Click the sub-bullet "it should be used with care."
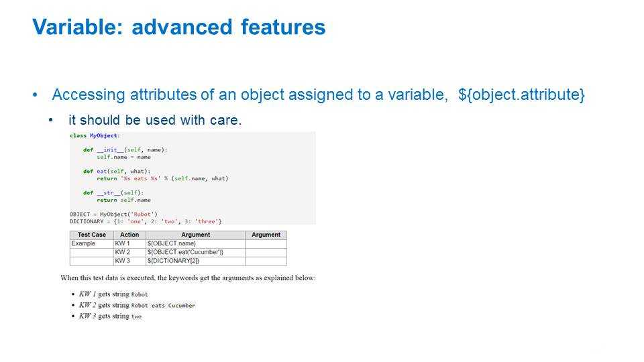 point(154,120)
